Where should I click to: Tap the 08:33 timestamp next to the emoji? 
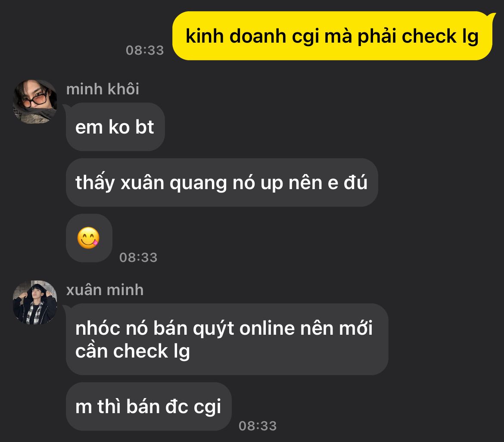coord(139,257)
